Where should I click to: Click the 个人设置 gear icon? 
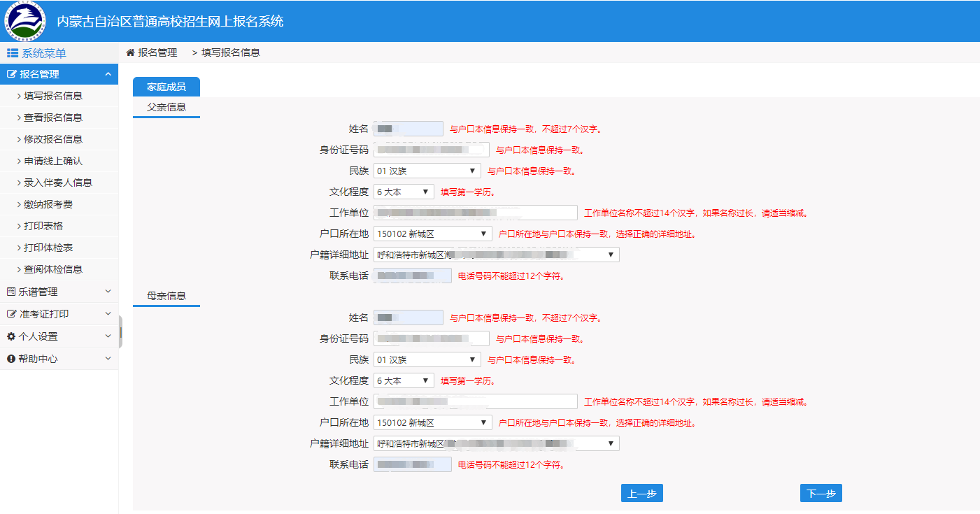coord(11,336)
